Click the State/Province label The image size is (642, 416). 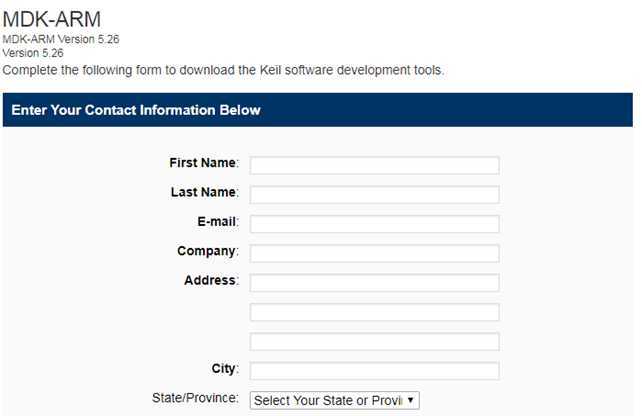[195, 398]
